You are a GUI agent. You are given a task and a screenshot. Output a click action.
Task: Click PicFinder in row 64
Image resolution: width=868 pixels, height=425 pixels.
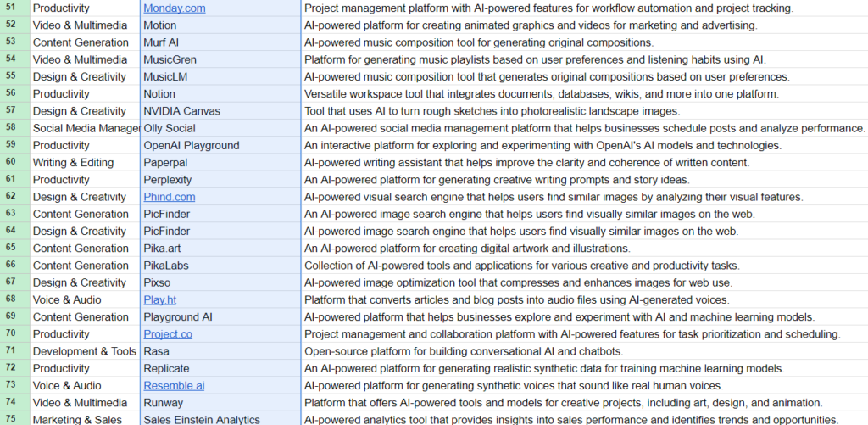[221, 232]
